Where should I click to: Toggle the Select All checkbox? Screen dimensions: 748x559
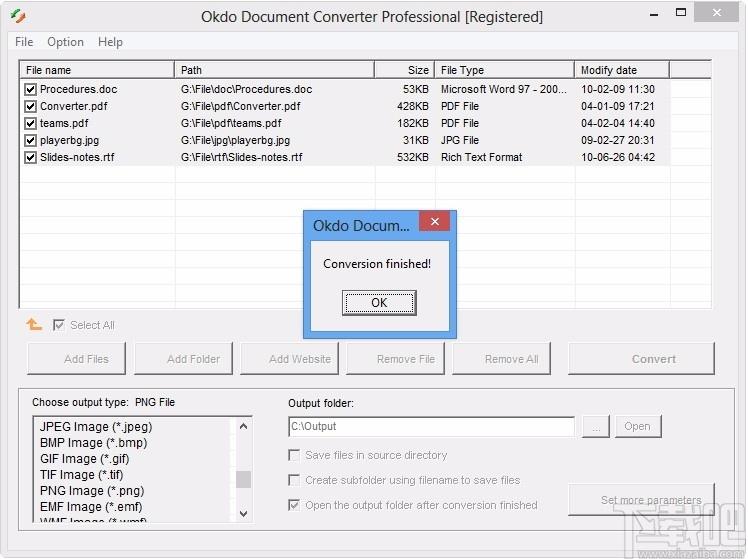click(x=59, y=325)
